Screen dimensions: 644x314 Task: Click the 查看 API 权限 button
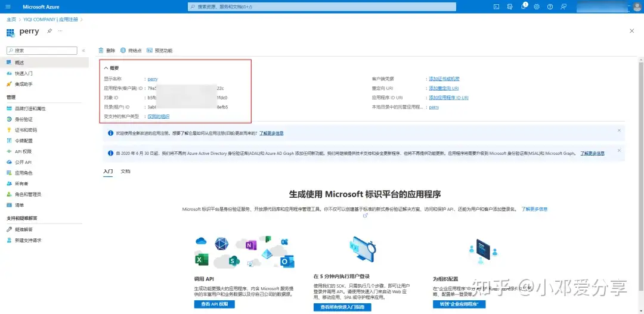coord(215,304)
